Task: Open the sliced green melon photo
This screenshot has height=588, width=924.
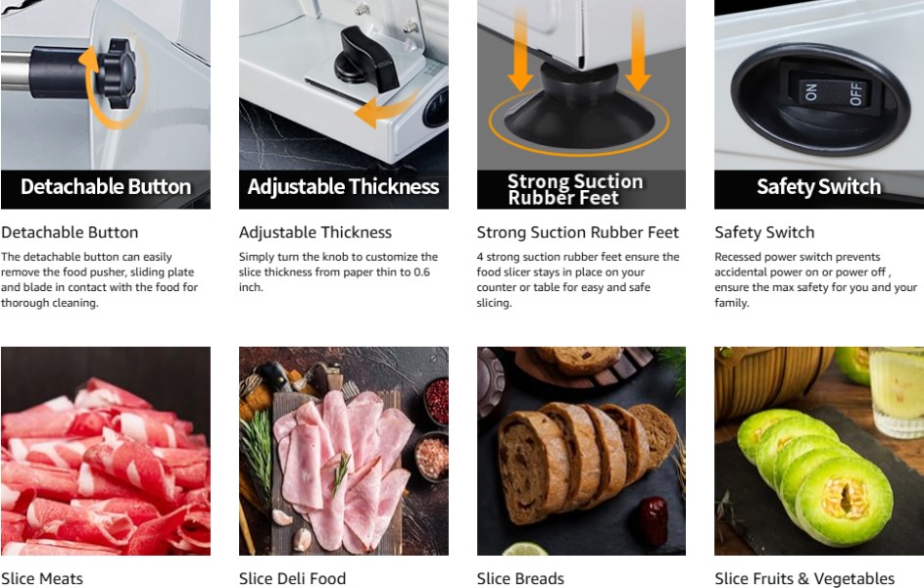Action: pyautogui.click(x=819, y=451)
